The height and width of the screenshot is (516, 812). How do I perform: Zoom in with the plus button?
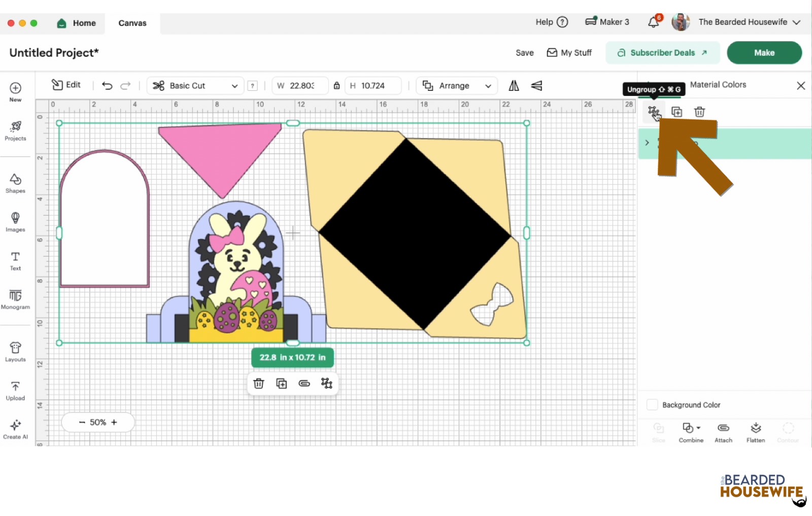114,422
